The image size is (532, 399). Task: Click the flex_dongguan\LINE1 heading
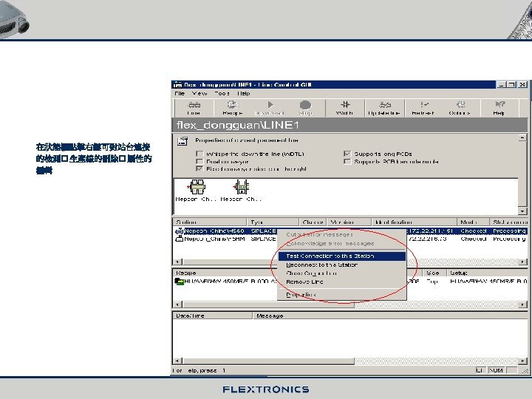[237, 125]
